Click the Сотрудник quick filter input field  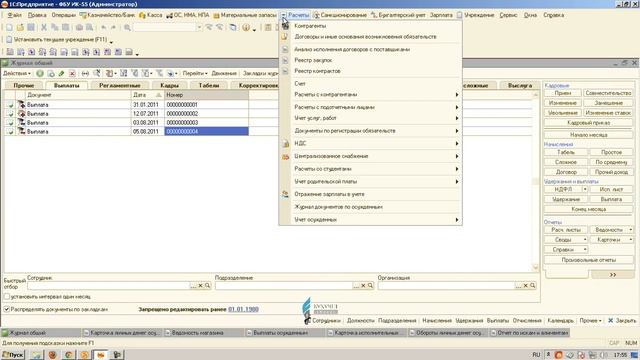pos(109,286)
